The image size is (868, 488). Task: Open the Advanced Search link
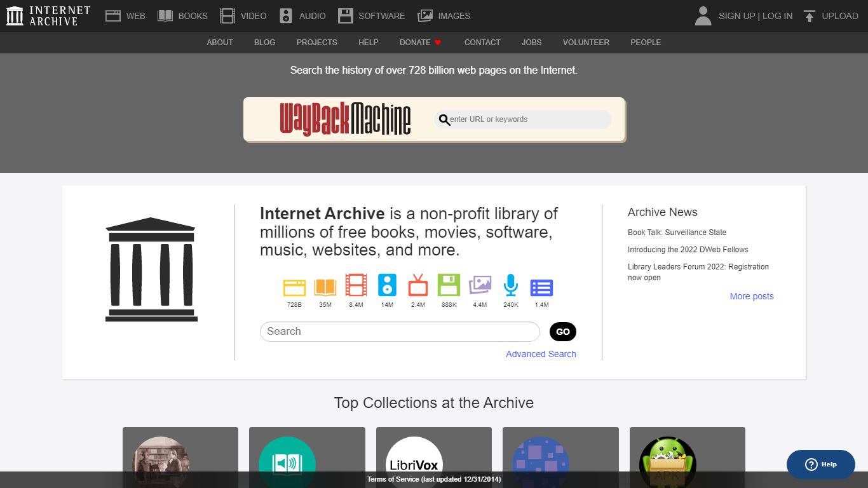(541, 354)
